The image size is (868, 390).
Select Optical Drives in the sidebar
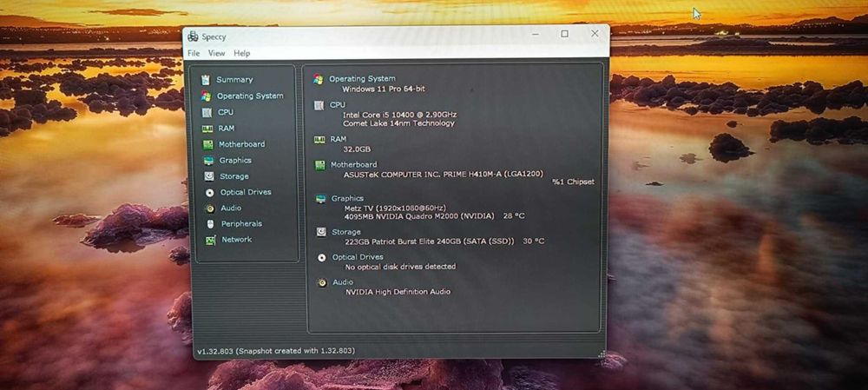pos(246,192)
